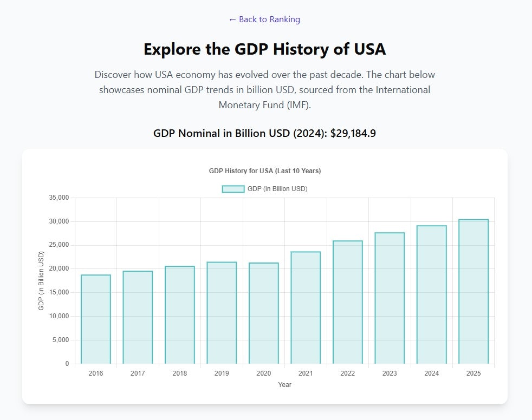Image resolution: width=532 pixels, height=420 pixels.
Task: Click the legend color swatch next to GDP
Action: [232, 188]
